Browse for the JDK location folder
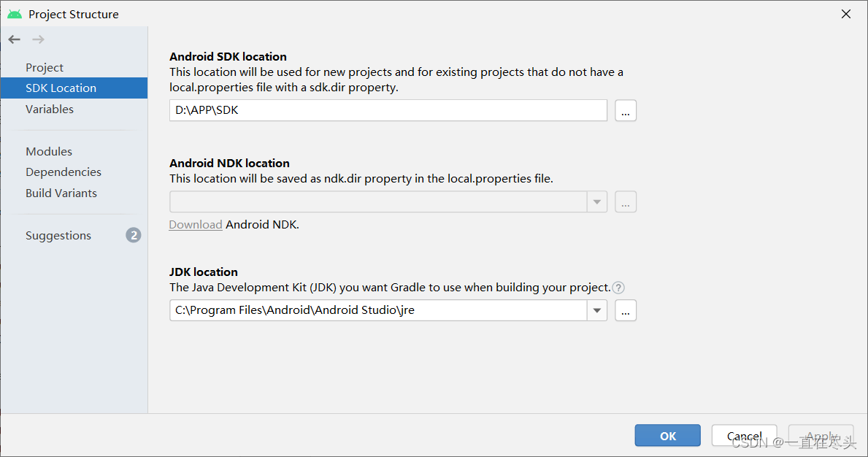Image resolution: width=868 pixels, height=457 pixels. pyautogui.click(x=626, y=310)
